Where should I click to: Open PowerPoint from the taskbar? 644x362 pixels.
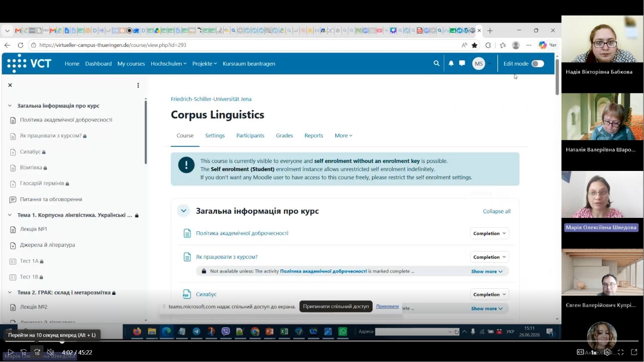click(270, 331)
